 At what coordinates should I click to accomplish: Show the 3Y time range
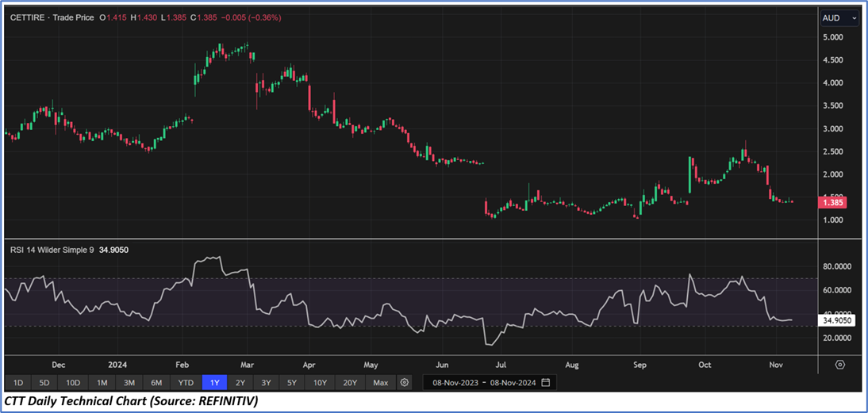267,383
